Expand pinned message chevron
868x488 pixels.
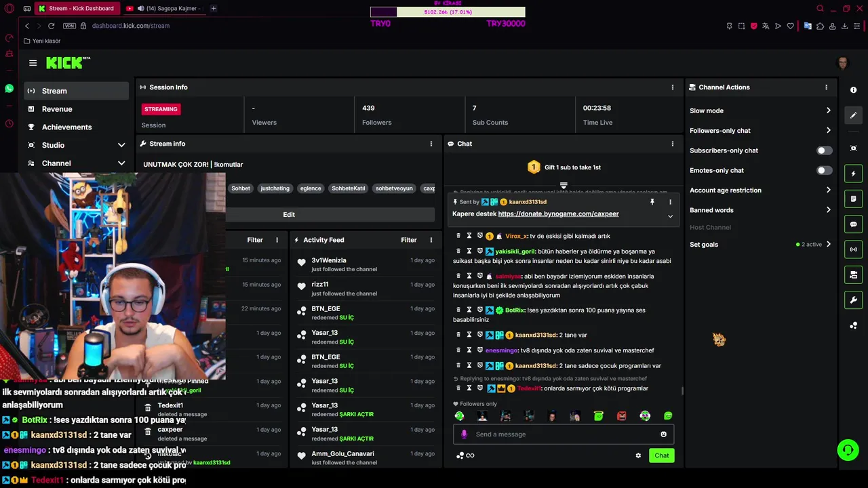point(670,216)
